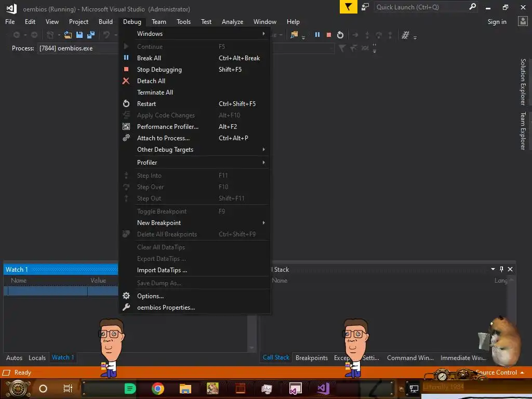Open the Help menu
This screenshot has height=399, width=532.
(x=293, y=22)
